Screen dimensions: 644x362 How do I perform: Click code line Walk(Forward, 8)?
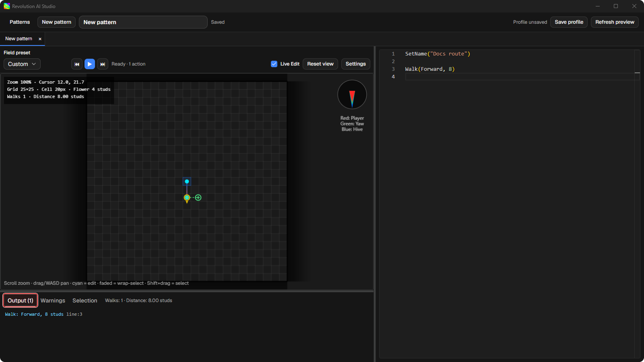tap(430, 69)
